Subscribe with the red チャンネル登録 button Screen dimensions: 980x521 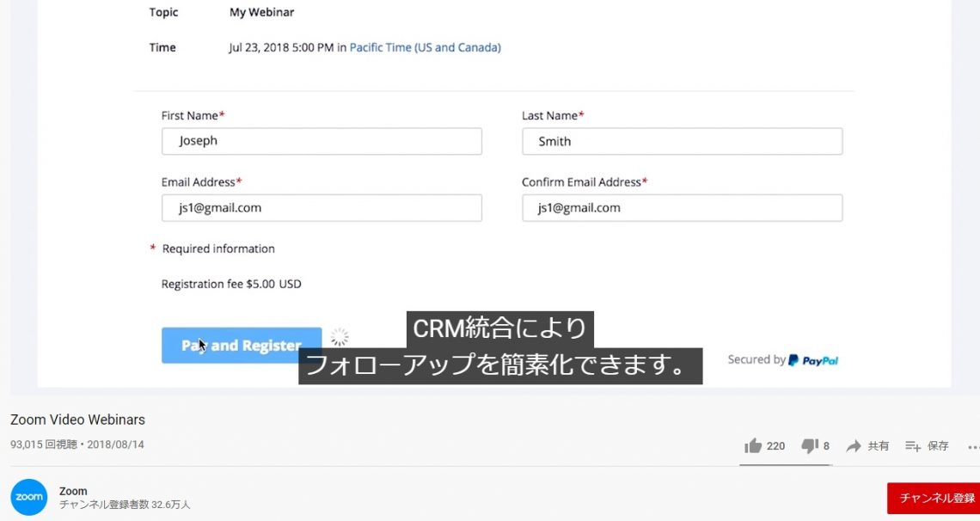tap(934, 498)
